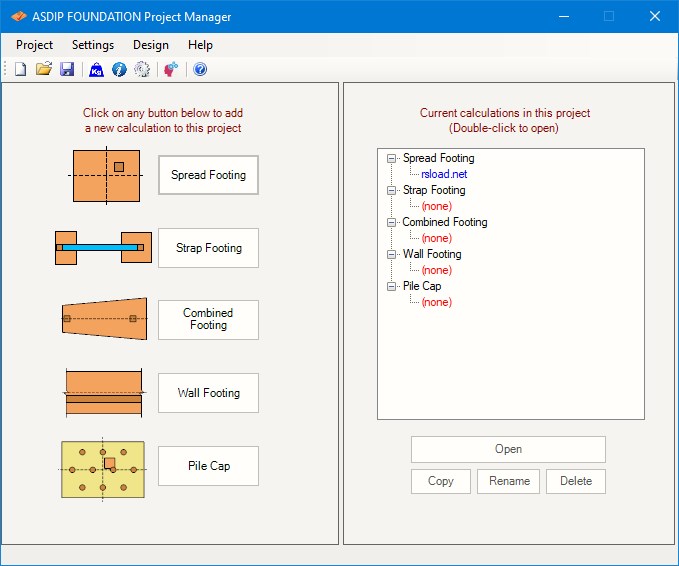This screenshot has width=679, height=566.
Task: Select (none) under Pile Cap
Action: click(x=437, y=302)
